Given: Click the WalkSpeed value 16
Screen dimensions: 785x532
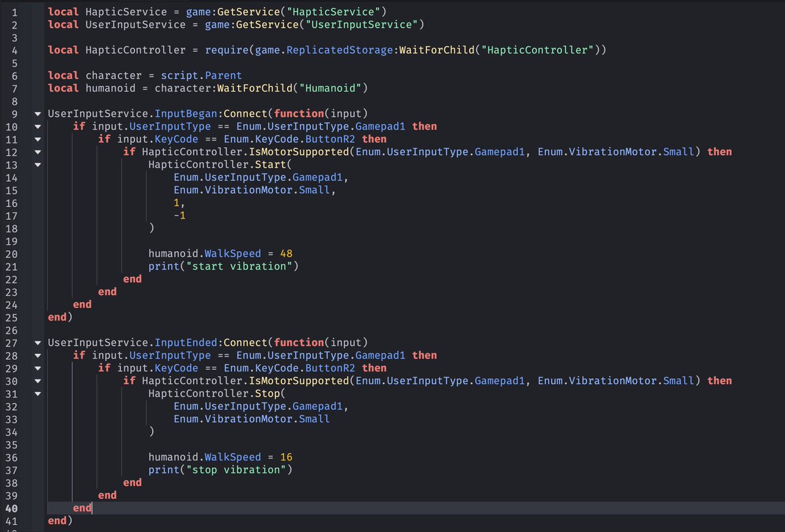Looking at the screenshot, I should click(287, 457).
